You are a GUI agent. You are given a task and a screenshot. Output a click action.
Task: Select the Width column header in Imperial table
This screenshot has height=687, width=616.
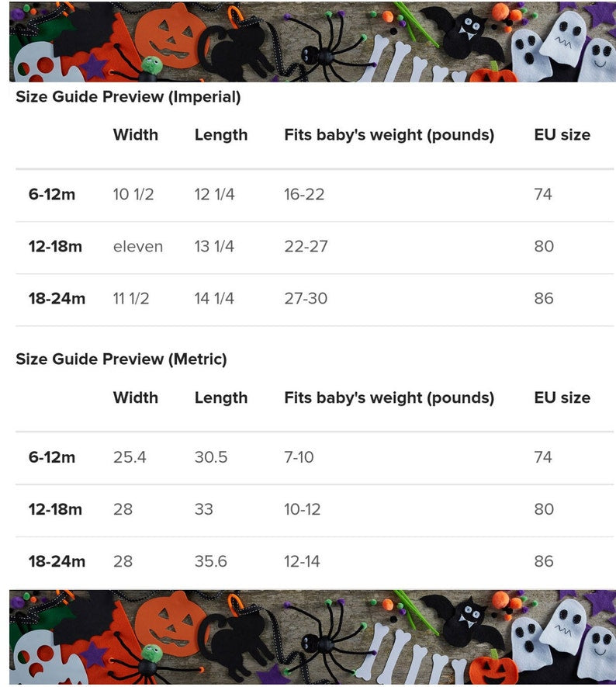(136, 134)
